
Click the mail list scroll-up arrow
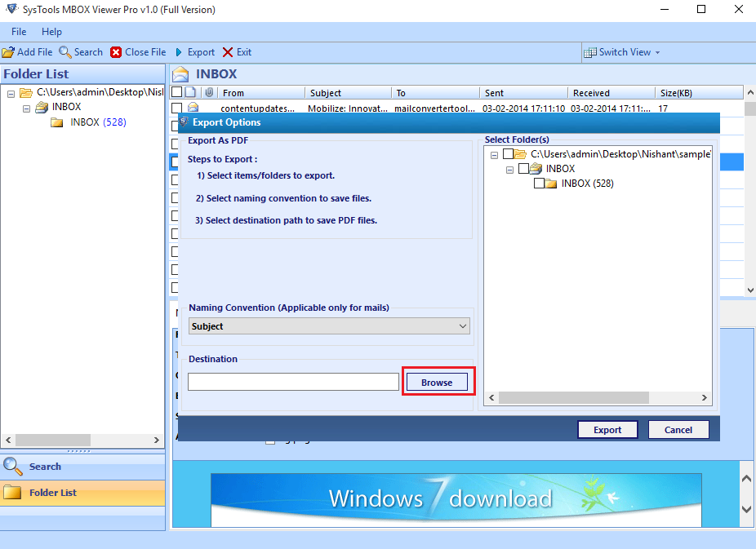click(750, 92)
